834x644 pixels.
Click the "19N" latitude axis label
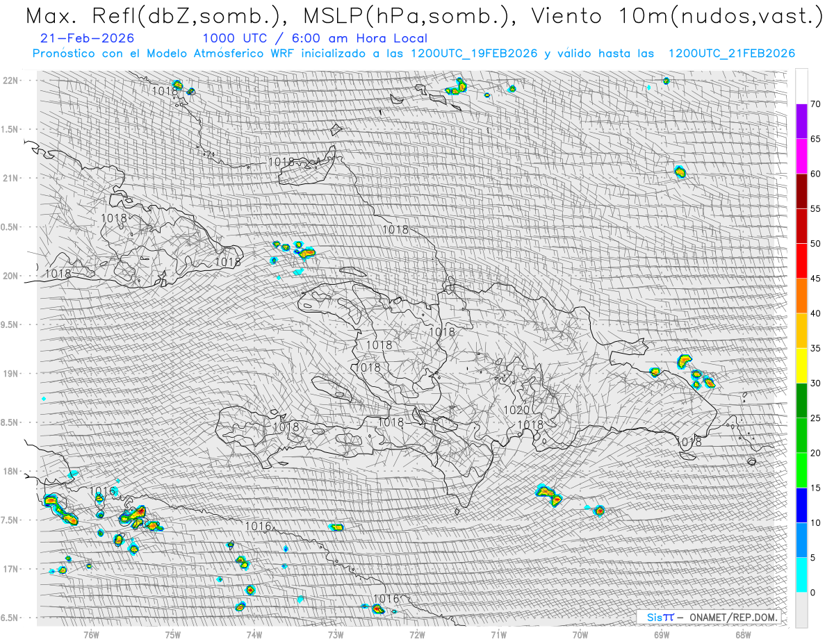point(11,374)
